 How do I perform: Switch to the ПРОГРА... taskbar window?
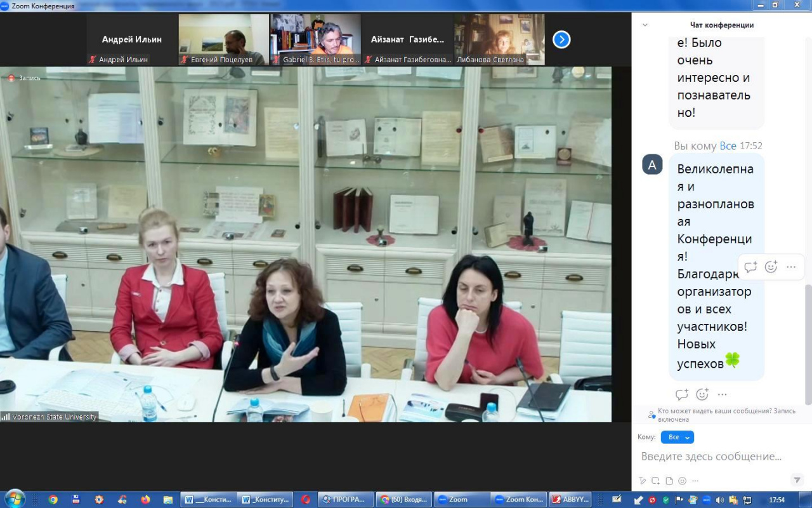[343, 499]
